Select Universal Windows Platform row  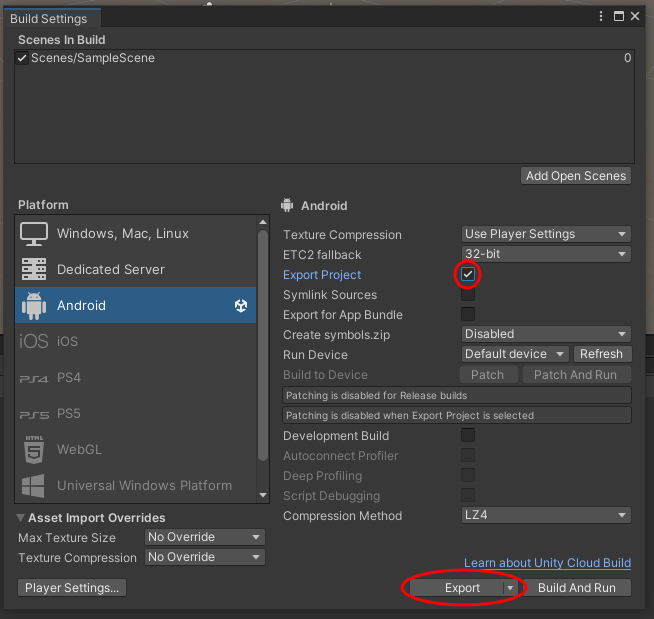[x=136, y=486]
